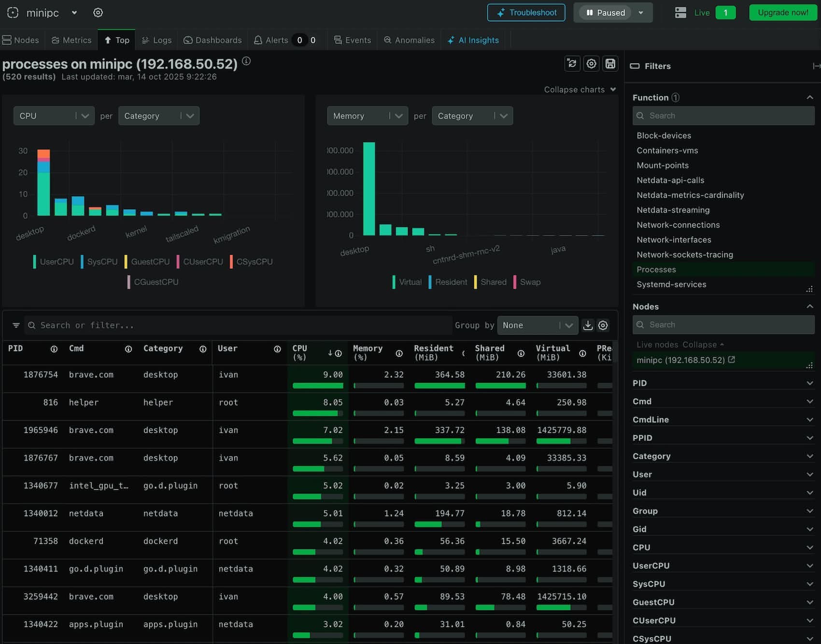Image resolution: width=821 pixels, height=644 pixels.
Task: Click the save icon above the charts
Action: [610, 64]
